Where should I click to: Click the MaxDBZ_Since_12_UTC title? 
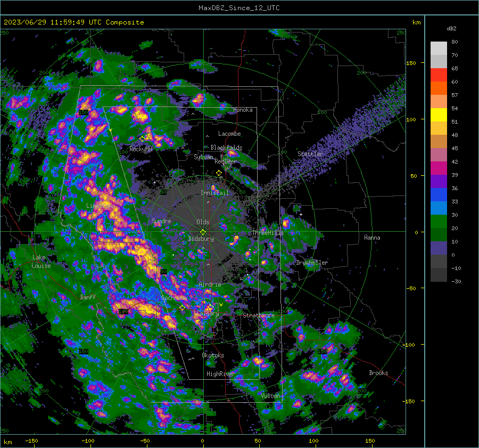point(239,8)
